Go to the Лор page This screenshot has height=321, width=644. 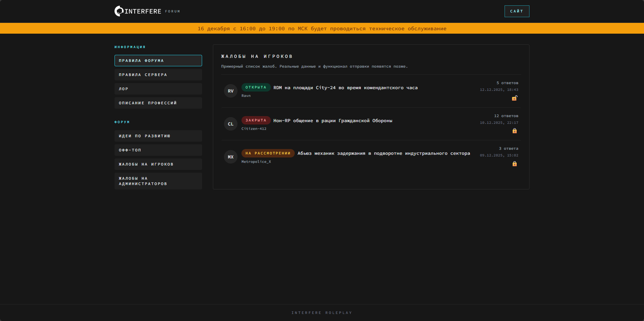[158, 89]
